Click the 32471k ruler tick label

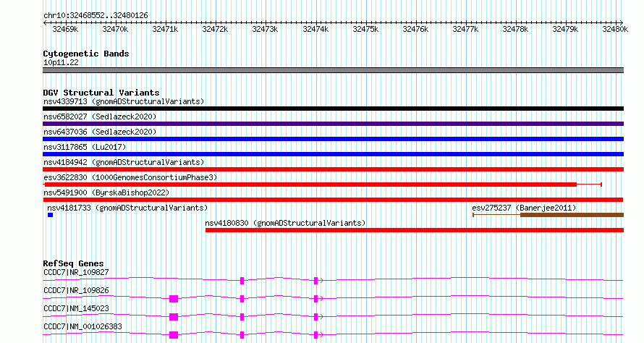[165, 29]
